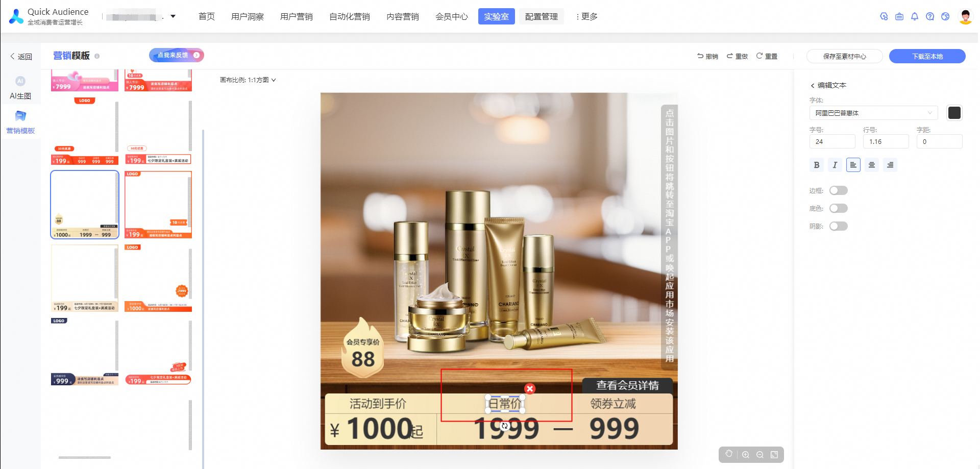The height and width of the screenshot is (469, 980).
Task: Expand the 画布比例 1:1方图 dropdown
Action: click(x=248, y=80)
